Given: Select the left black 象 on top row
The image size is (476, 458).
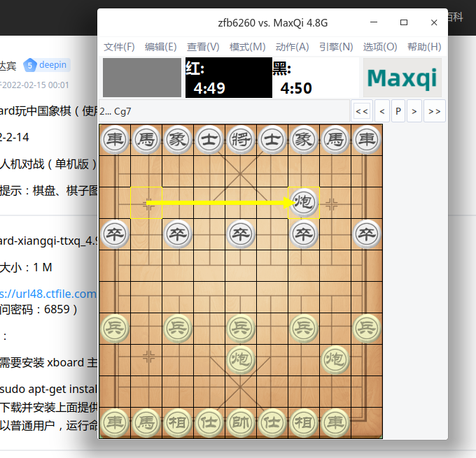Looking at the screenshot, I should pyautogui.click(x=178, y=140).
